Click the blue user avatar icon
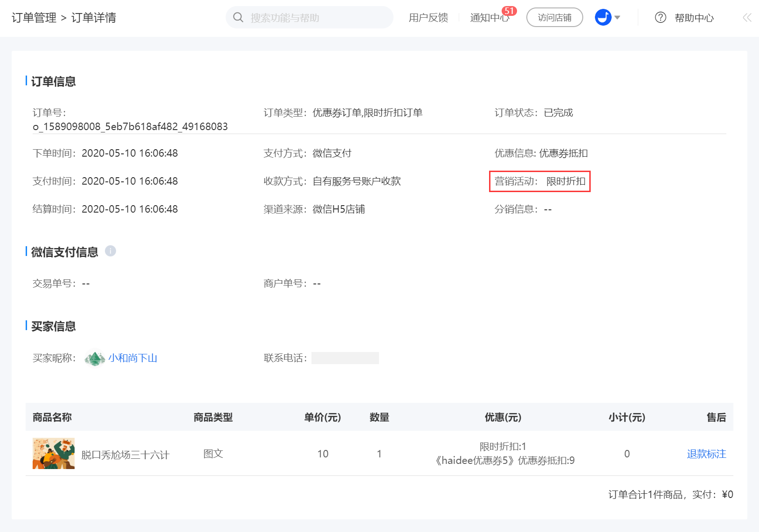The width and height of the screenshot is (759, 532). click(603, 18)
